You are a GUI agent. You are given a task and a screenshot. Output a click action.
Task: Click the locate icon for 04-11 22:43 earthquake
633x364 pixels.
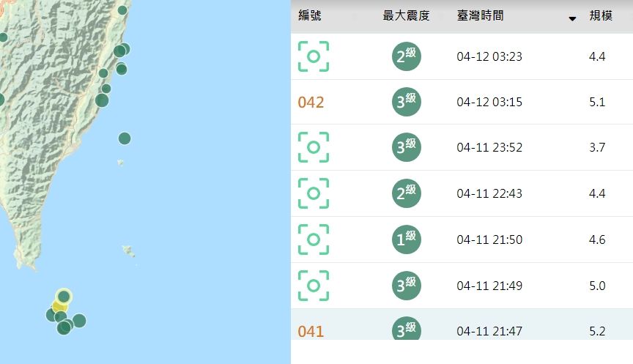click(x=314, y=193)
